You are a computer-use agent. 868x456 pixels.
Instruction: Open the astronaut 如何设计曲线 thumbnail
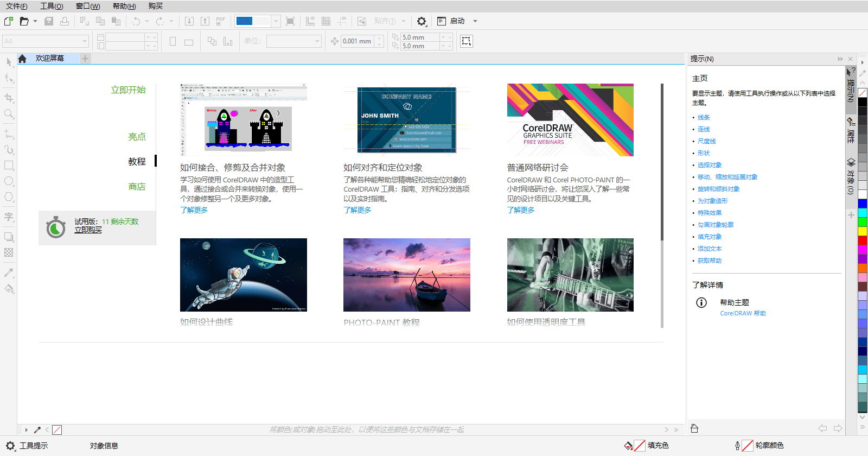tap(244, 275)
